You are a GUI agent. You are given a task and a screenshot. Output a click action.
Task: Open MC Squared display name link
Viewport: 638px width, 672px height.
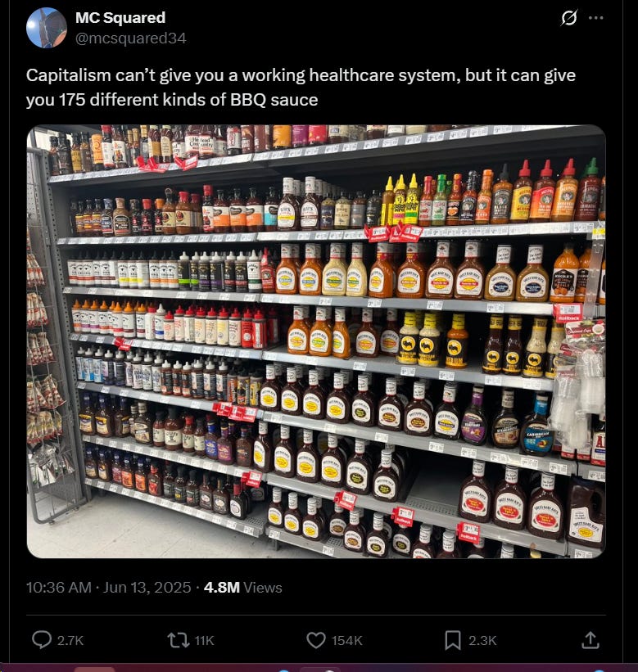pyautogui.click(x=120, y=17)
